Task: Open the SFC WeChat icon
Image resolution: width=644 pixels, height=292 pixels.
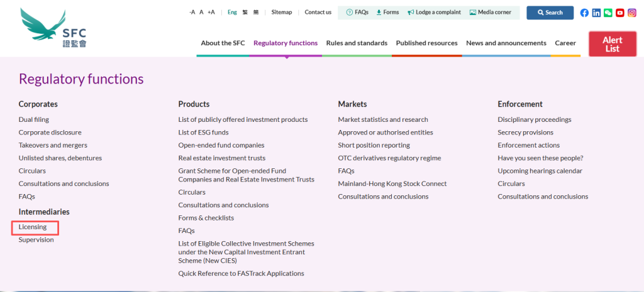Action: click(x=608, y=13)
